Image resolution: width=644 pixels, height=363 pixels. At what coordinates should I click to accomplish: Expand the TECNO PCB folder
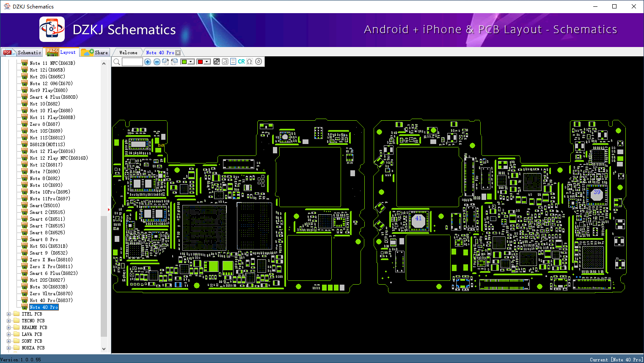tap(8, 321)
